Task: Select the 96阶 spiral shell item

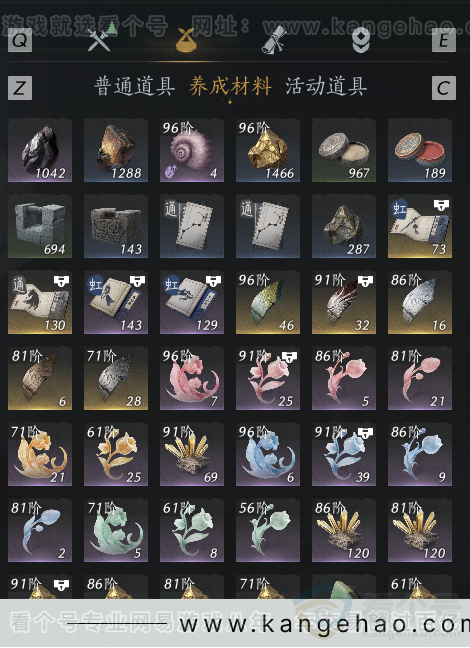Action: coord(192,150)
